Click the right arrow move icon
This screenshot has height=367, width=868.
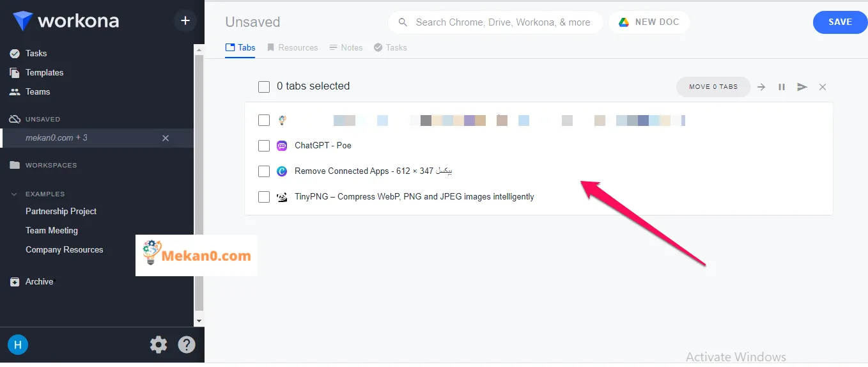[x=761, y=87]
